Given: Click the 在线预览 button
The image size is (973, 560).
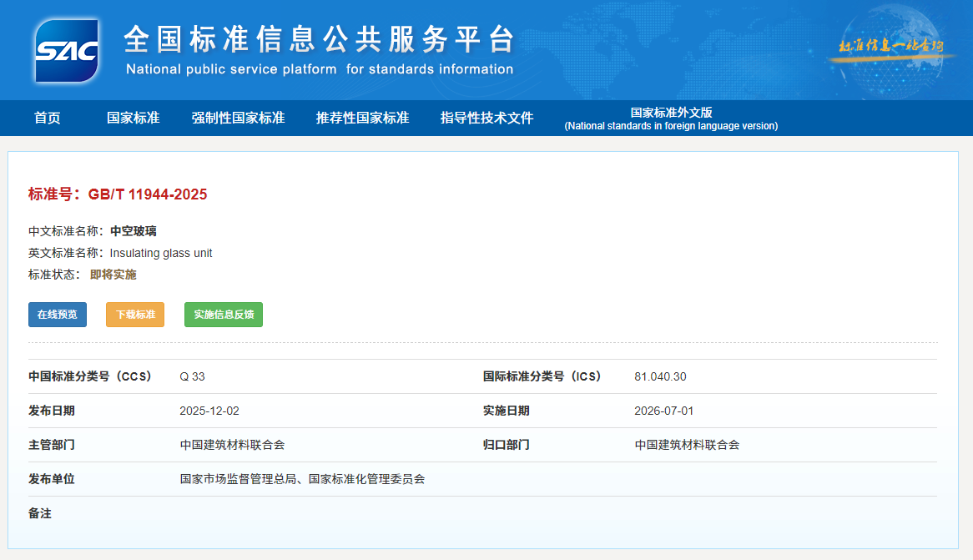Looking at the screenshot, I should pyautogui.click(x=57, y=315).
